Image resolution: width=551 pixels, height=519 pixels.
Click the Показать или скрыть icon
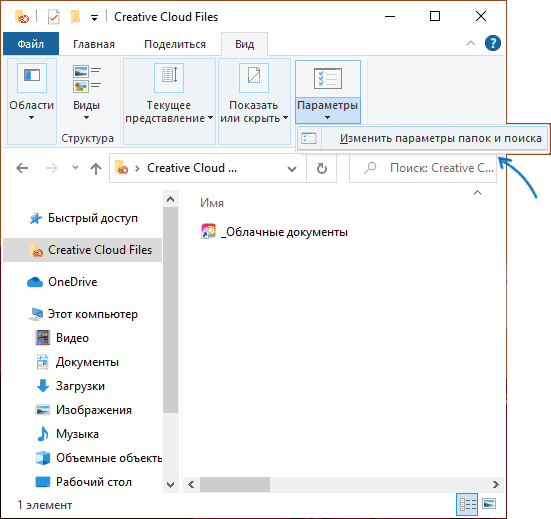click(x=254, y=78)
